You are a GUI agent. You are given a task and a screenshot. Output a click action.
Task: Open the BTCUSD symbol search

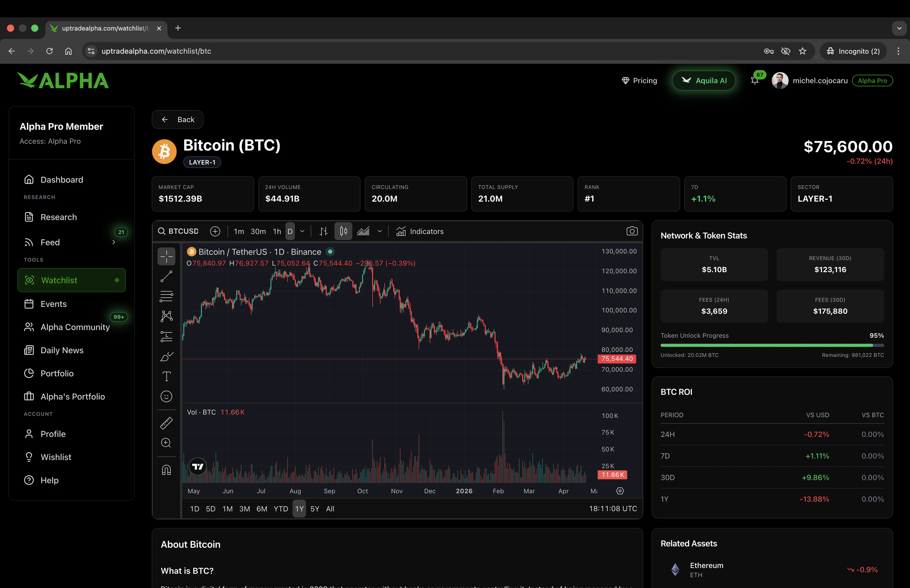click(x=178, y=231)
